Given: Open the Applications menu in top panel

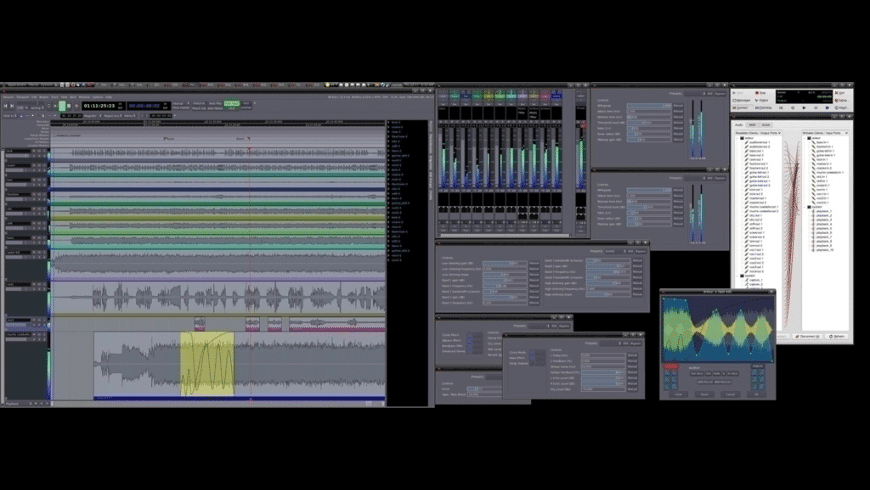Looking at the screenshot, I should click(x=16, y=84).
